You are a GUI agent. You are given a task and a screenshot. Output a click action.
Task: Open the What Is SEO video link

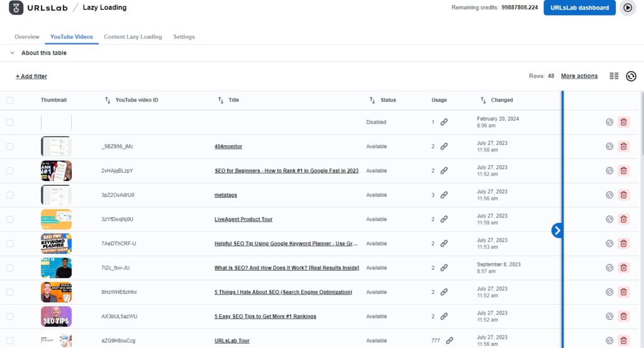pyautogui.click(x=287, y=268)
